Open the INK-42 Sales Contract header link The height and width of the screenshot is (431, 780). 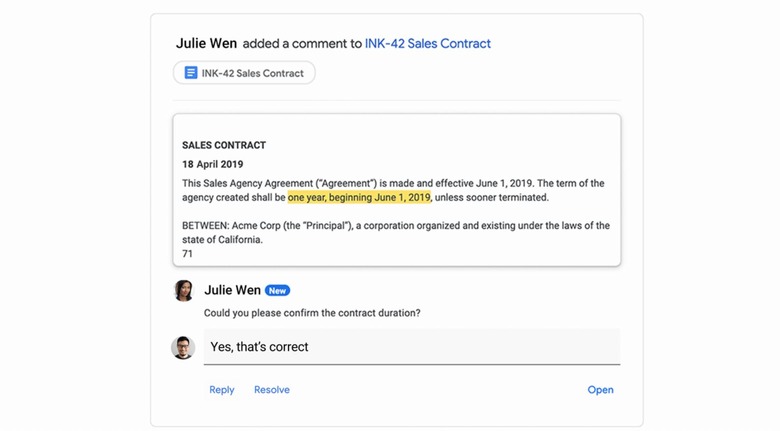(x=428, y=43)
